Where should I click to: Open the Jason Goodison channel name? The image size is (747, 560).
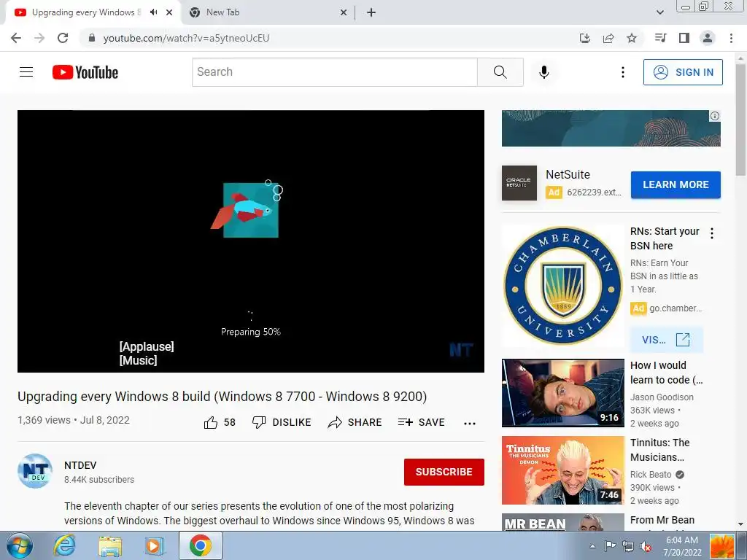pyautogui.click(x=662, y=397)
